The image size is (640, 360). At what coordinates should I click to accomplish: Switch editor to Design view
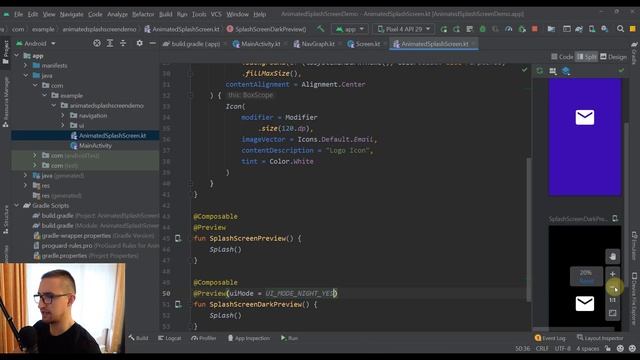(x=613, y=57)
